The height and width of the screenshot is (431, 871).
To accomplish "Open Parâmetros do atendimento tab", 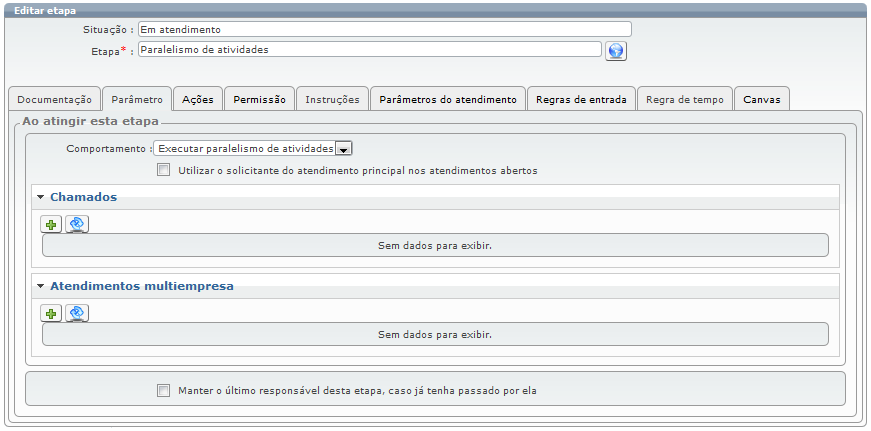I will (447, 100).
